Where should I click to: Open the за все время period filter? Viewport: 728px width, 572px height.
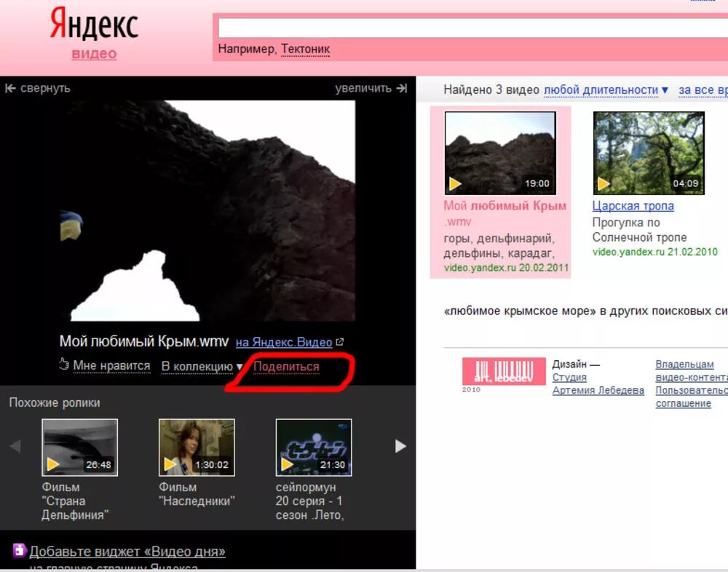[703, 90]
